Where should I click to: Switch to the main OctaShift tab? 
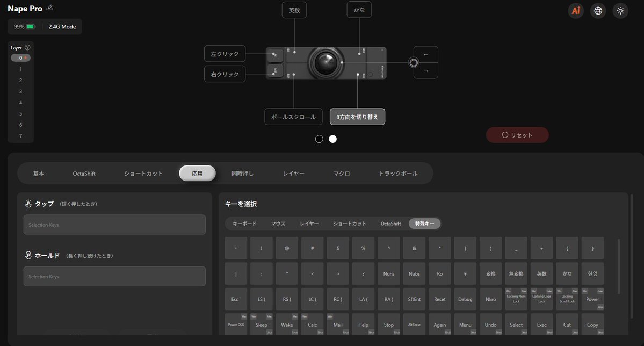84,174
